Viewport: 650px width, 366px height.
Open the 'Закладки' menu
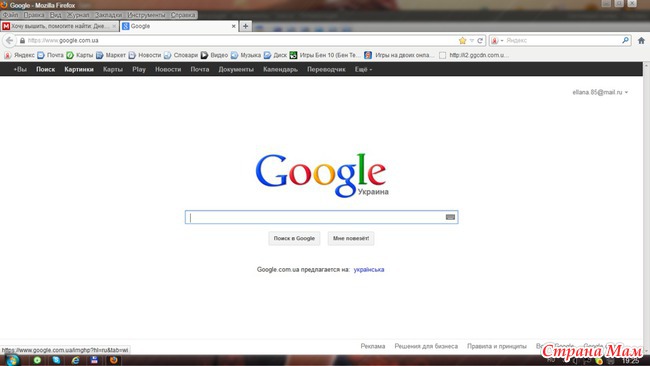pyautogui.click(x=109, y=15)
